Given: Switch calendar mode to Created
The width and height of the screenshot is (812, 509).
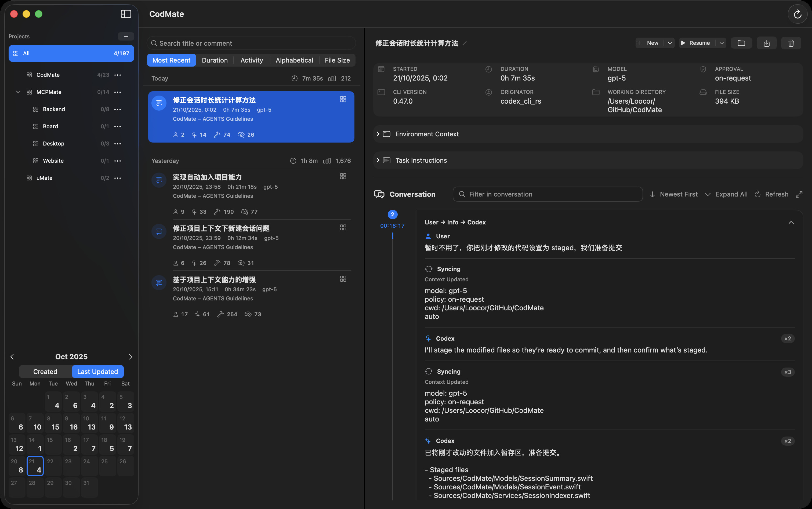Looking at the screenshot, I should [45, 372].
